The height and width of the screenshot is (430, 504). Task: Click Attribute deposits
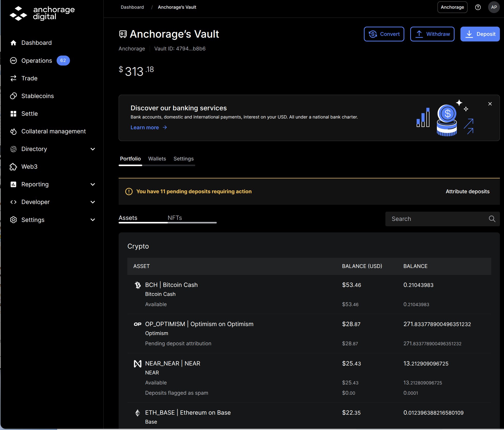pos(467,191)
